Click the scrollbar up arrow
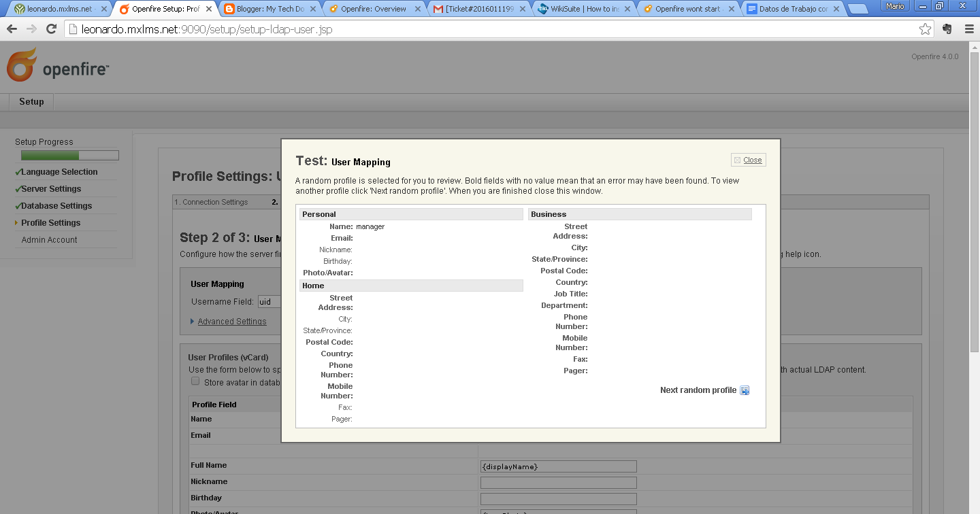The width and height of the screenshot is (980, 514). [x=975, y=47]
